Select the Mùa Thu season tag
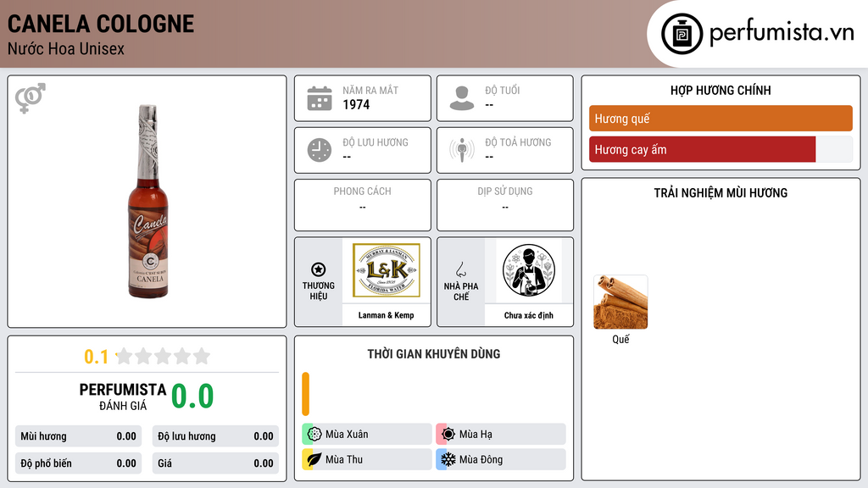 click(x=366, y=459)
